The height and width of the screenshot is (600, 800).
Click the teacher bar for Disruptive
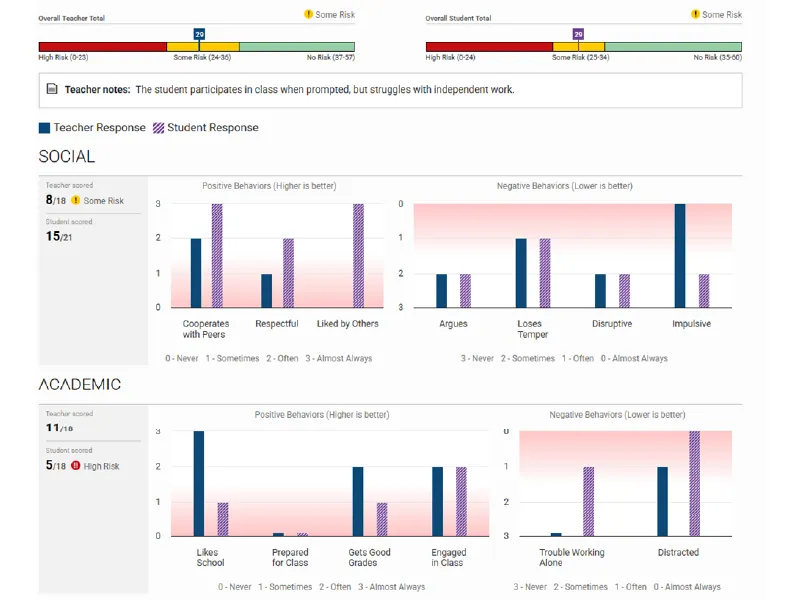tap(601, 291)
